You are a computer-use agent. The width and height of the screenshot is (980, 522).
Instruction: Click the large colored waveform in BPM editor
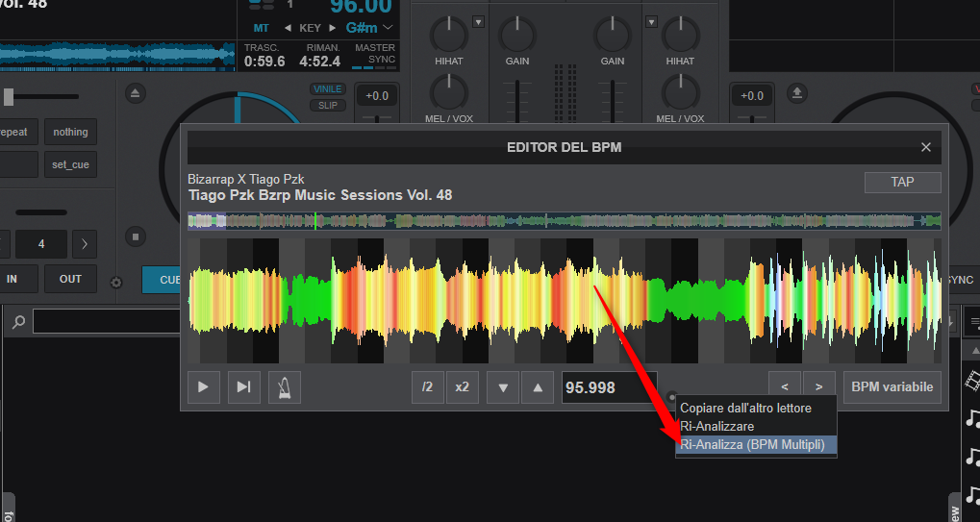(x=565, y=300)
